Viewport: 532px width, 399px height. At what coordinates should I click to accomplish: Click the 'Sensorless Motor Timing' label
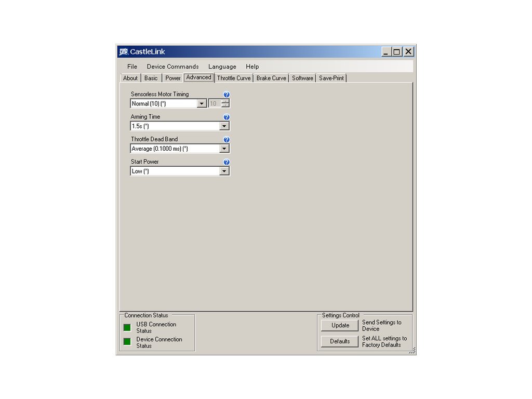[160, 95]
